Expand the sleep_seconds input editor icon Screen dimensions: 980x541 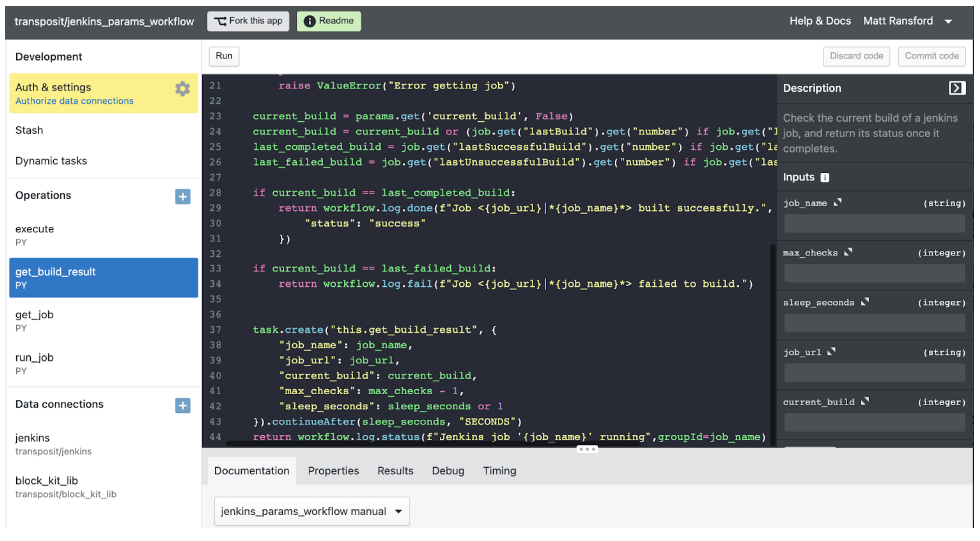pyautogui.click(x=865, y=302)
